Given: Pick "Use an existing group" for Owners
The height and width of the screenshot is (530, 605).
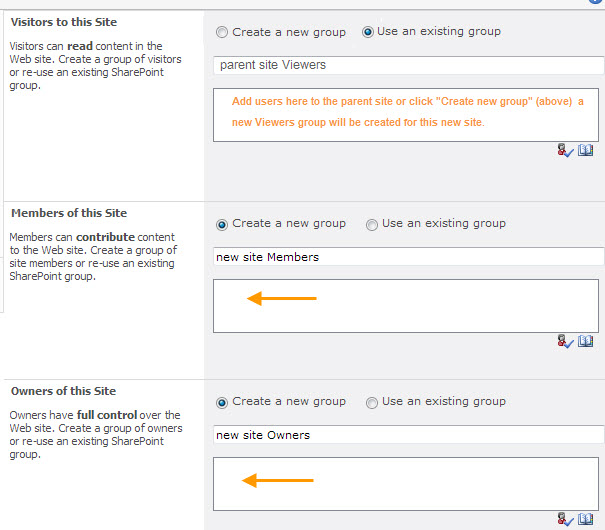Looking at the screenshot, I should tap(372, 402).
